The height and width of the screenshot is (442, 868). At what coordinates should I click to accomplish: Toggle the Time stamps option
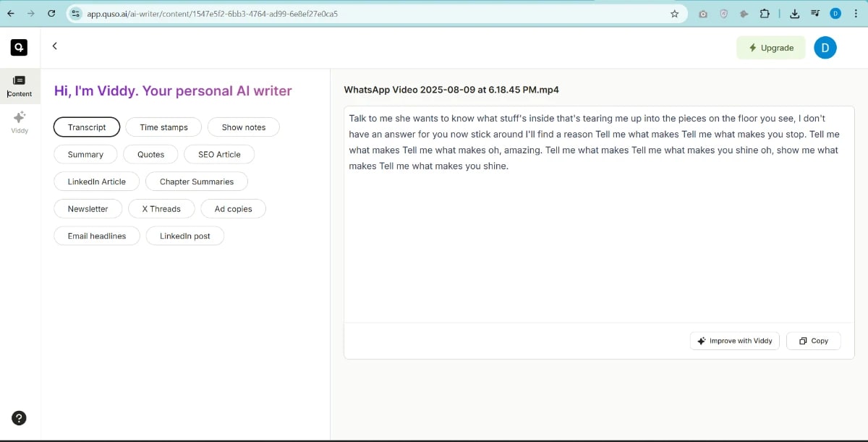pos(163,127)
